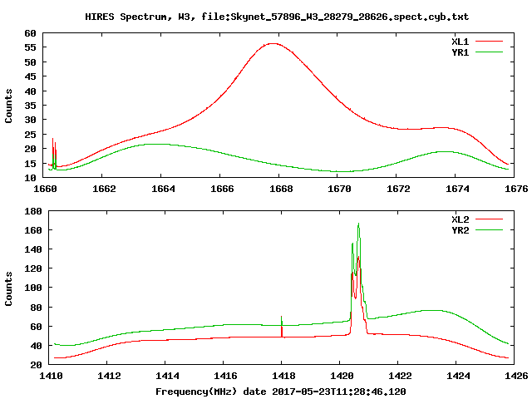Click the 1420 tick label on bottom plot

tap(342, 376)
